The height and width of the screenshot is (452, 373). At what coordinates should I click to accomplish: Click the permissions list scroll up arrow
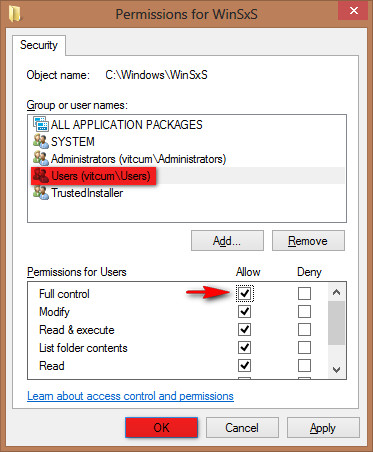tap(336, 292)
